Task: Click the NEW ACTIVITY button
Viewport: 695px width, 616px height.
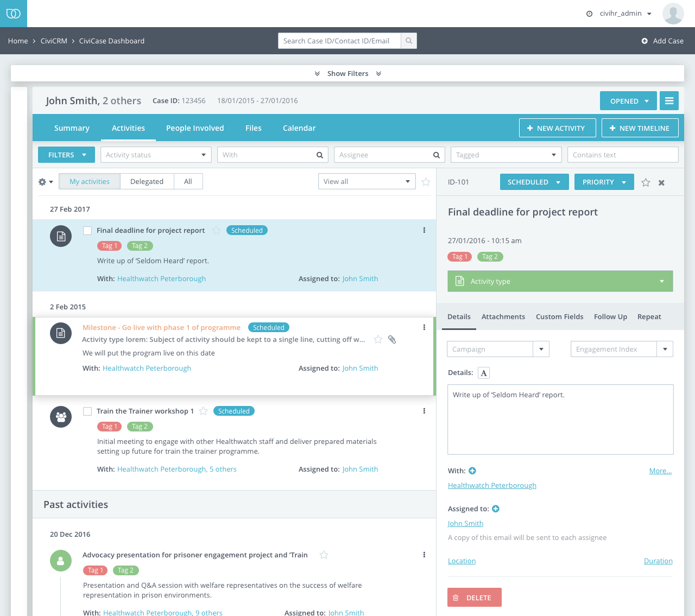Action: pyautogui.click(x=557, y=128)
